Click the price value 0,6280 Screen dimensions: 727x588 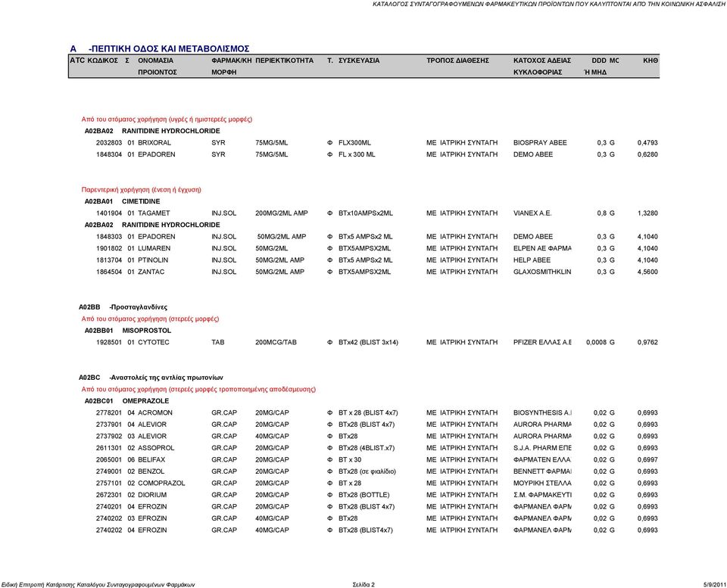point(647,154)
